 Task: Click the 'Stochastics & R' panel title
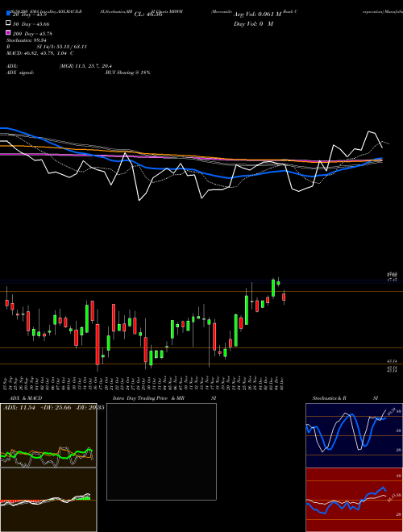(329, 398)
